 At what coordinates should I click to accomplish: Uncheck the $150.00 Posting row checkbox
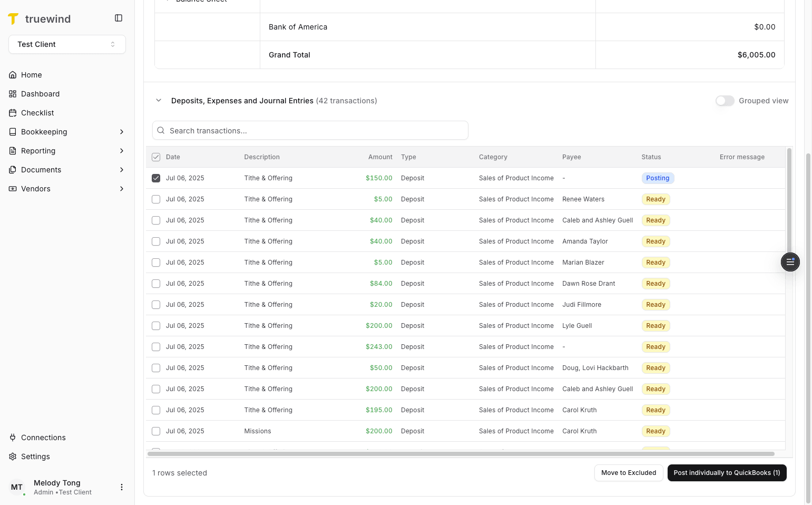[156, 178]
